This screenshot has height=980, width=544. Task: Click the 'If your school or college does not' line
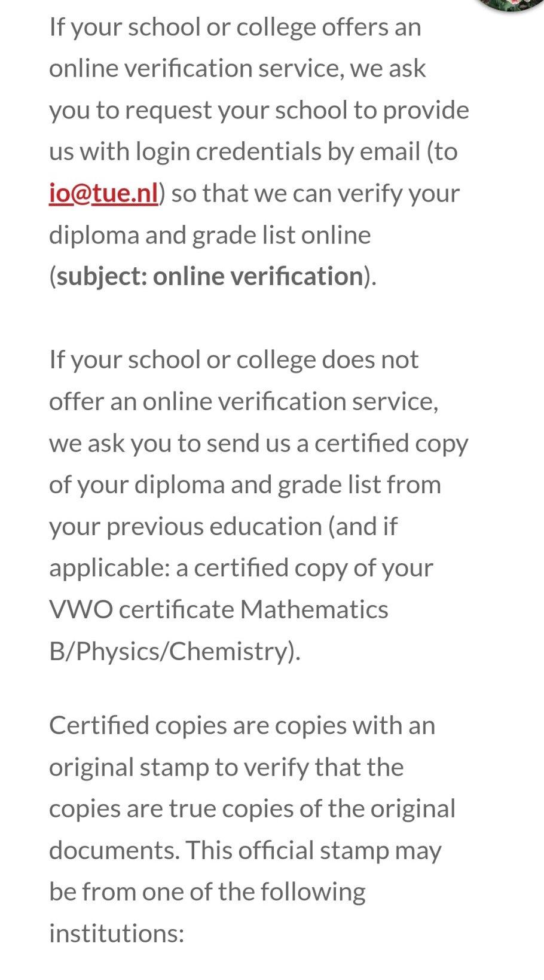[x=234, y=360]
